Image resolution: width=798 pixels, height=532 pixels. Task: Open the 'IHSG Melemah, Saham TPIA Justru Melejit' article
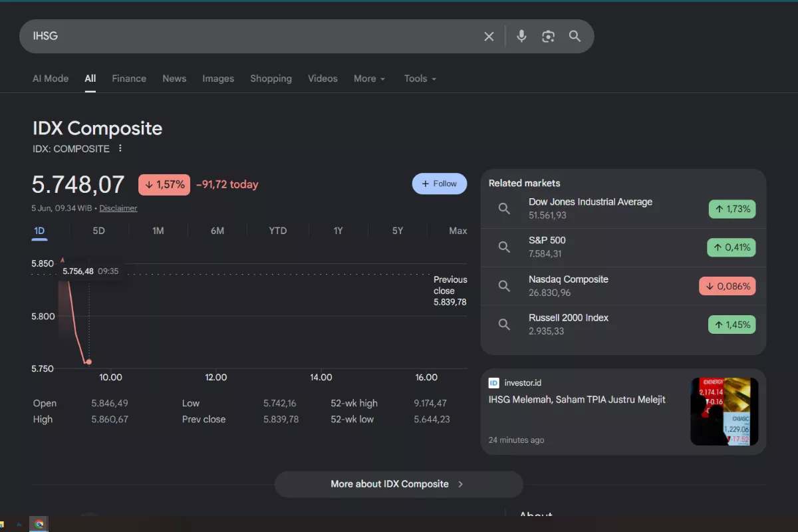pyautogui.click(x=577, y=400)
